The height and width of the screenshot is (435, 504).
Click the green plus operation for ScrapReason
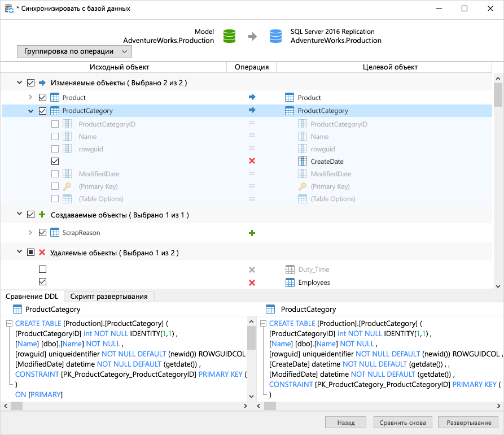252,233
